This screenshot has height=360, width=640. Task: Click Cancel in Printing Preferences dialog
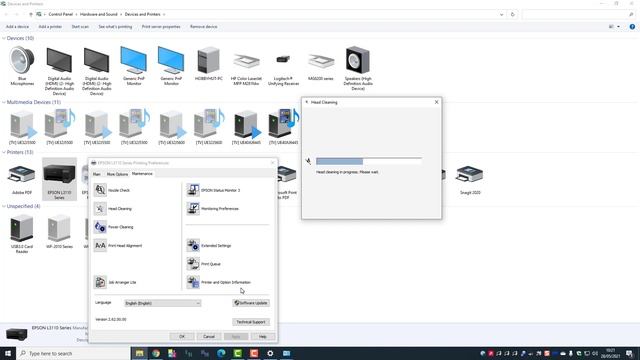click(x=209, y=336)
